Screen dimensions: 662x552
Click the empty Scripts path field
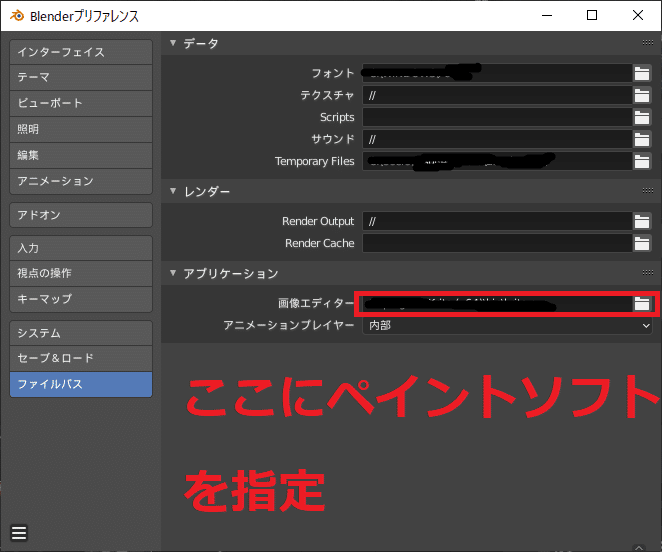pyautogui.click(x=497, y=117)
